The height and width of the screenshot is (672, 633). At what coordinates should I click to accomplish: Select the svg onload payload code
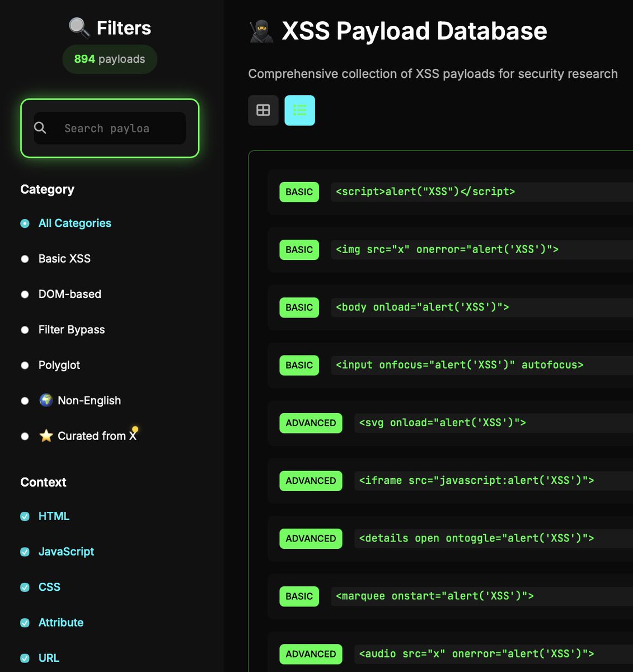[443, 423]
